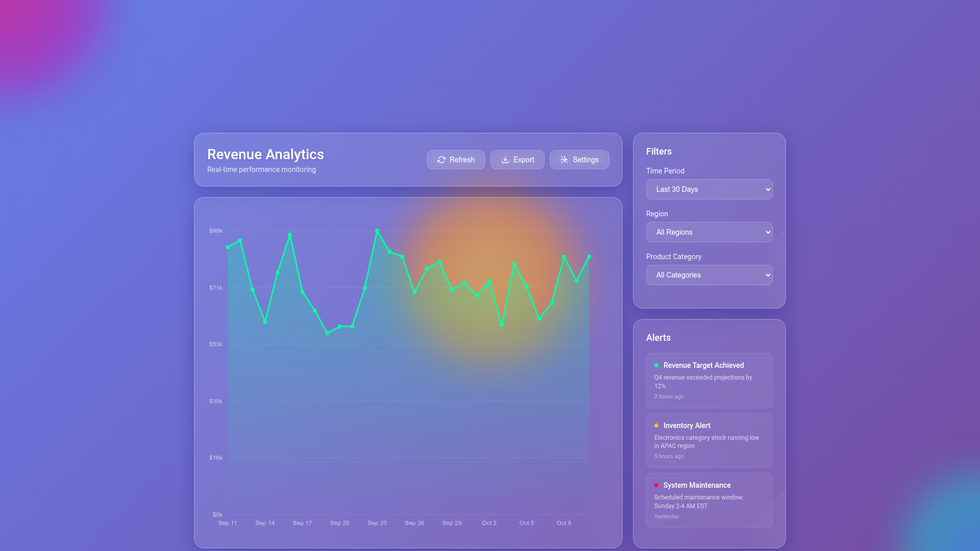
Task: Open the Time Period dropdown
Action: [709, 189]
